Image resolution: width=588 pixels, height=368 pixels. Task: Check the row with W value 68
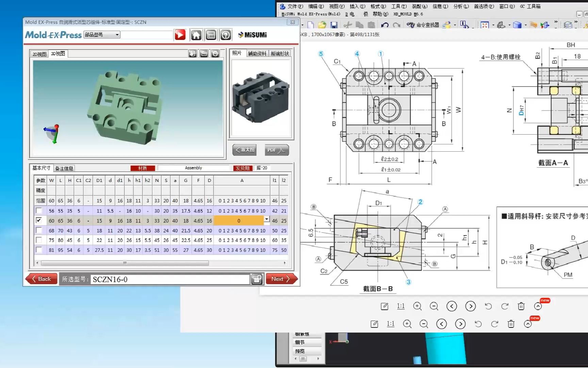click(39, 230)
